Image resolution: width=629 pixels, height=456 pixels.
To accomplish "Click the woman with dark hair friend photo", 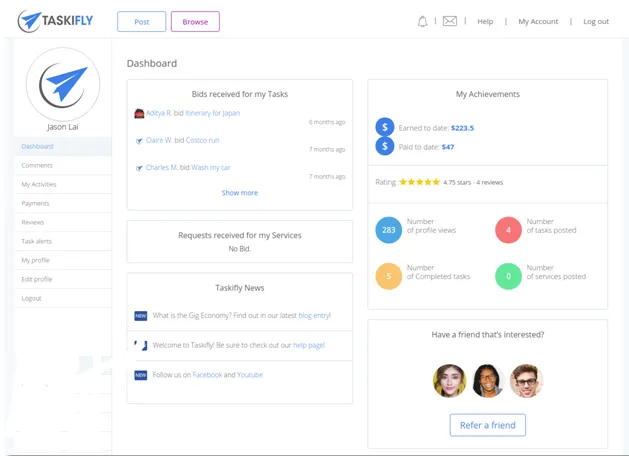I will (450, 381).
